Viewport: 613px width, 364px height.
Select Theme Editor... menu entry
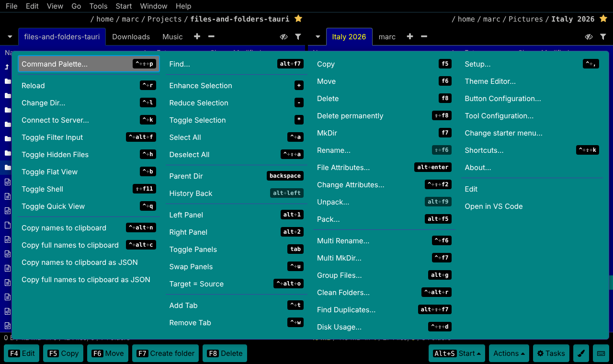click(532, 81)
